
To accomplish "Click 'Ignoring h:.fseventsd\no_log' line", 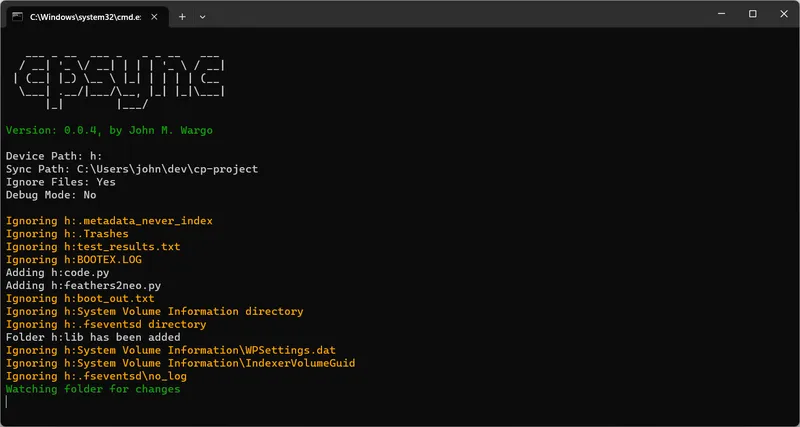I will [96, 376].
